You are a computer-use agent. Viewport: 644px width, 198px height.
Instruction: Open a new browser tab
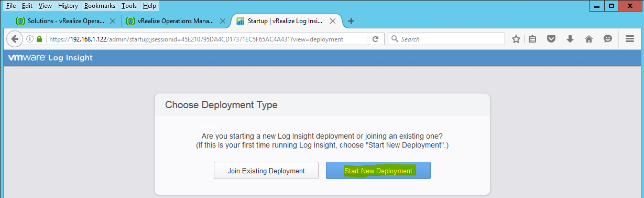point(351,21)
